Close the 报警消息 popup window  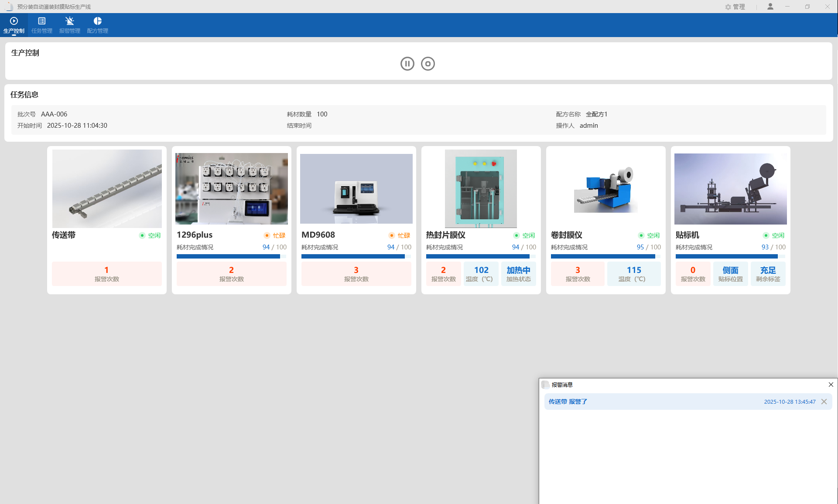831,385
